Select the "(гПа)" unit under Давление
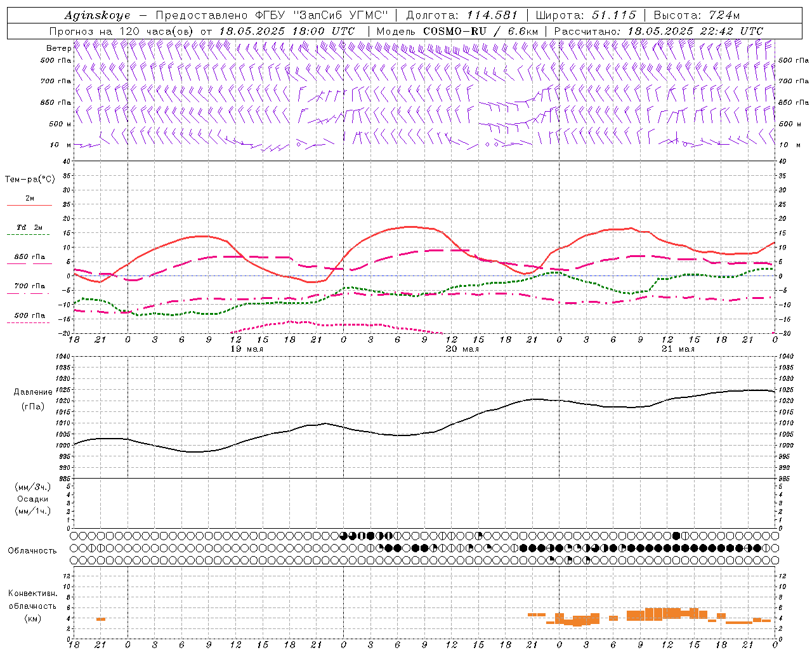The width and height of the screenshot is (812, 650). pos(33,406)
